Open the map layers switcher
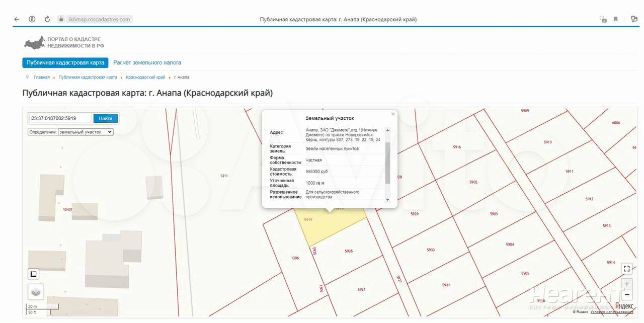 35,291
